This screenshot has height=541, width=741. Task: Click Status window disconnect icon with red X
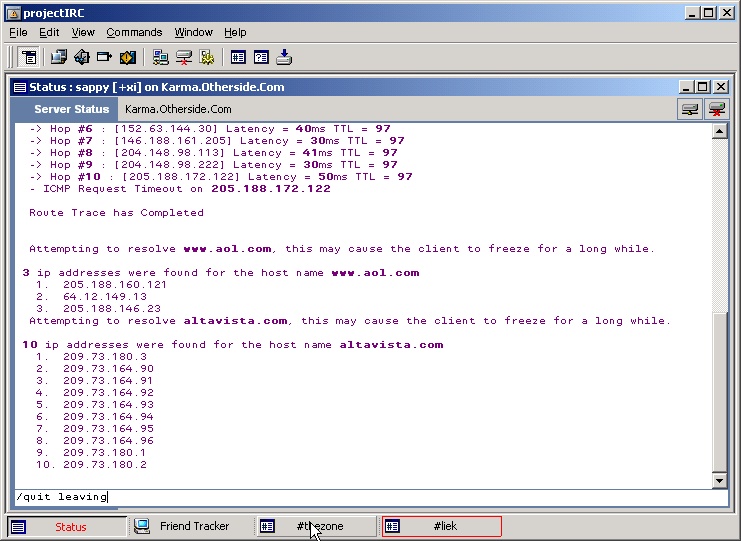[716, 109]
